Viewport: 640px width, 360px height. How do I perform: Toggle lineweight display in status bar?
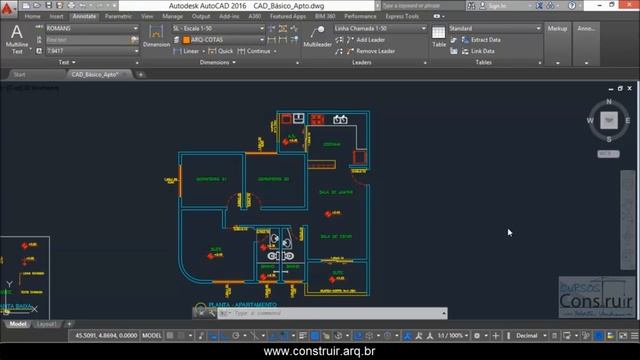(x=303, y=336)
